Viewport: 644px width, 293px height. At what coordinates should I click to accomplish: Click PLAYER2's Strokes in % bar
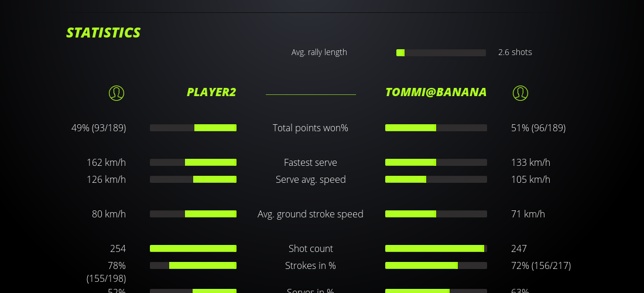pos(193,265)
